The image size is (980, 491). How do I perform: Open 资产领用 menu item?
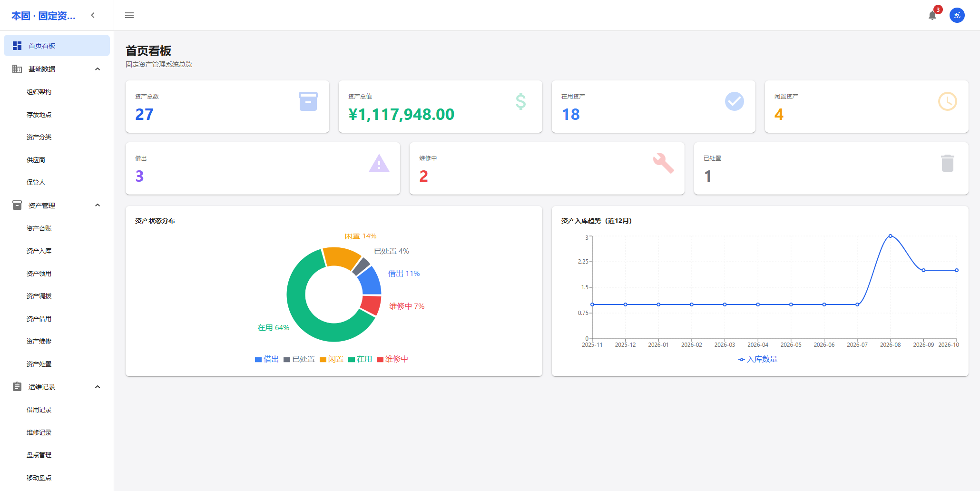(x=57, y=274)
